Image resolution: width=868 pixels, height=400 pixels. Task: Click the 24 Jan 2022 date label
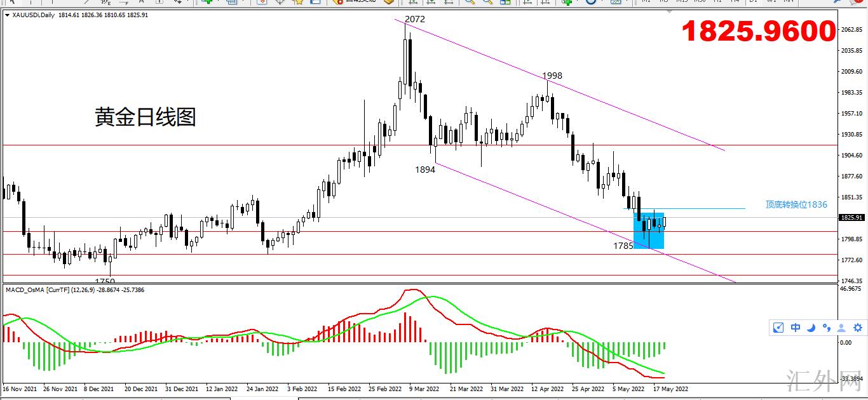[x=262, y=389]
